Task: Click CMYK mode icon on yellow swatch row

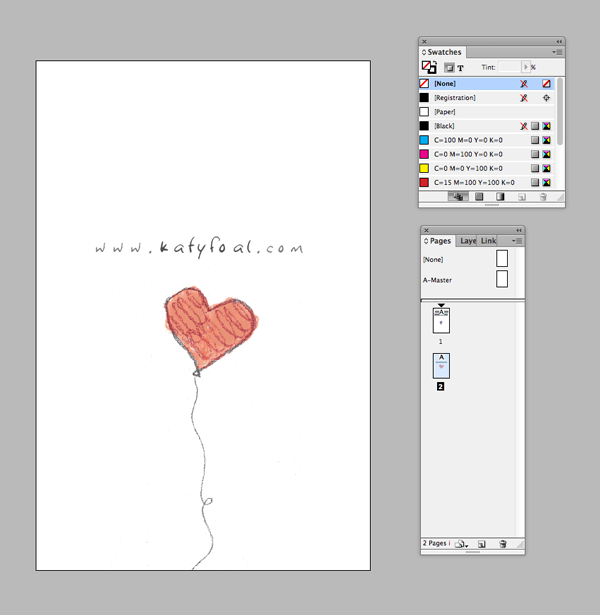Action: point(546,168)
